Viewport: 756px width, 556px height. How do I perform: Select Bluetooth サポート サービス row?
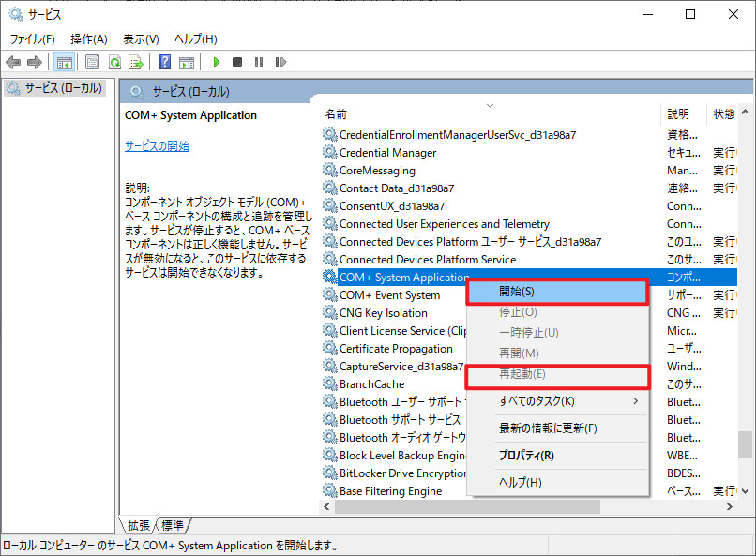click(x=393, y=420)
